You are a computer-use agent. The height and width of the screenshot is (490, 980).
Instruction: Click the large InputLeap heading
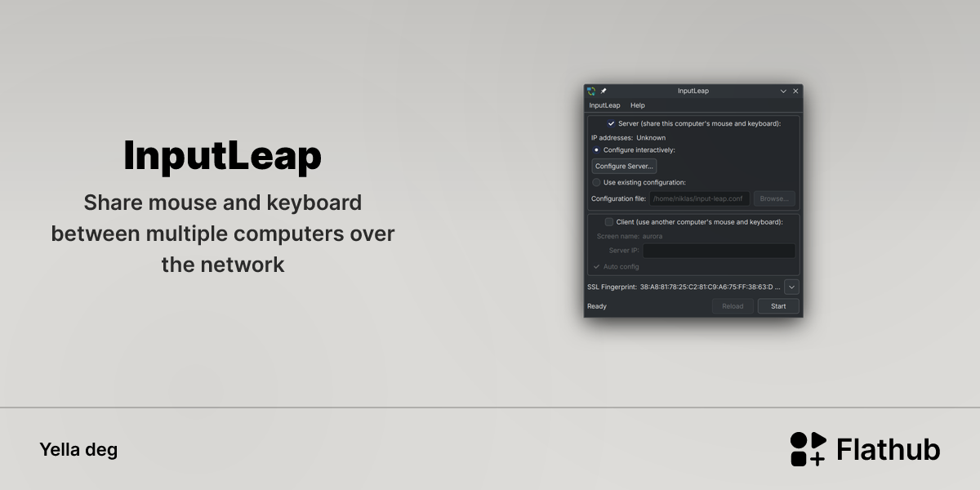(222, 156)
